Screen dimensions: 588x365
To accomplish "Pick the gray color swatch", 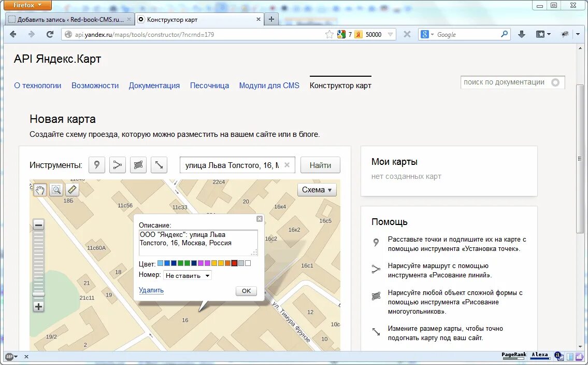I will (241, 263).
